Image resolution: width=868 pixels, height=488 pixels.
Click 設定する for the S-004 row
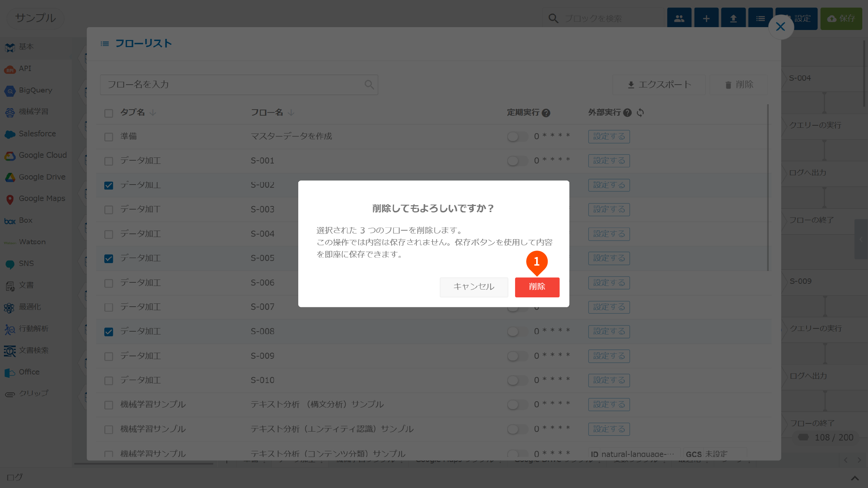pyautogui.click(x=609, y=234)
